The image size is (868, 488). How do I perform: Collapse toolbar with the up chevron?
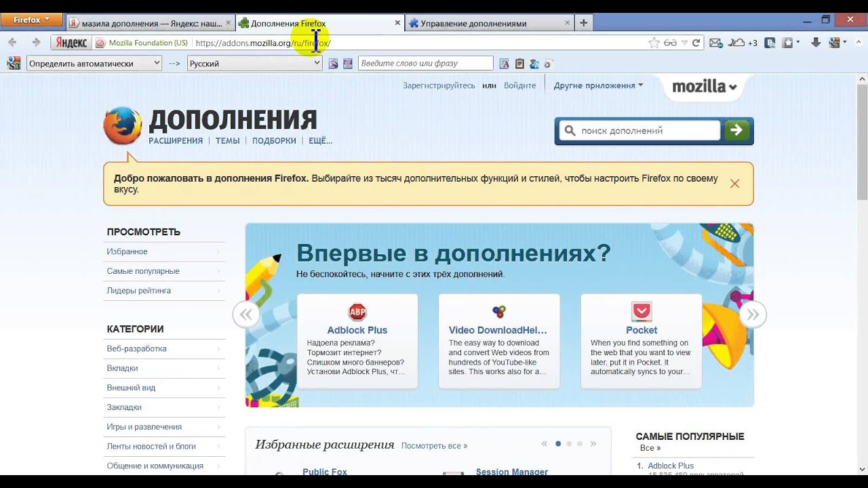pos(859,43)
